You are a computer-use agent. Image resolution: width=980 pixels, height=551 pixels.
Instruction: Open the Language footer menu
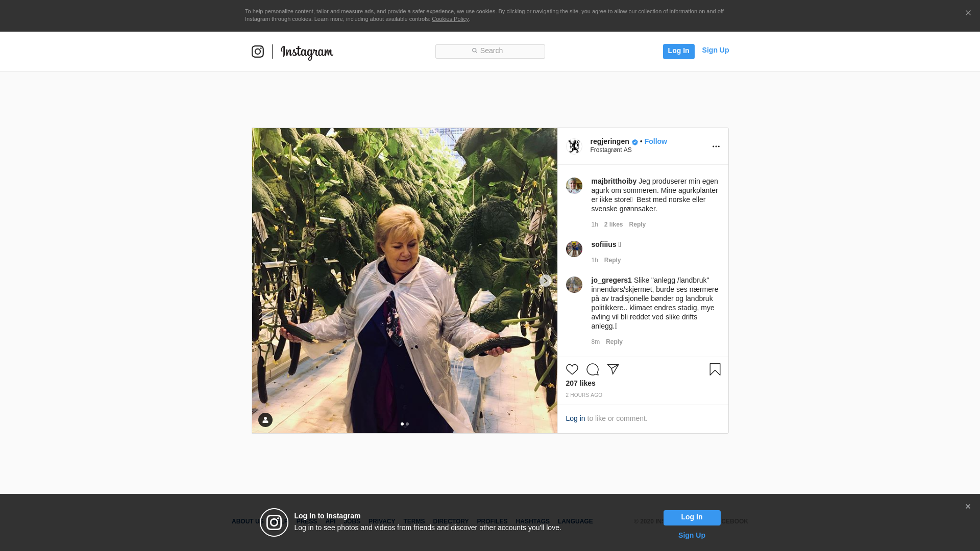575,521
